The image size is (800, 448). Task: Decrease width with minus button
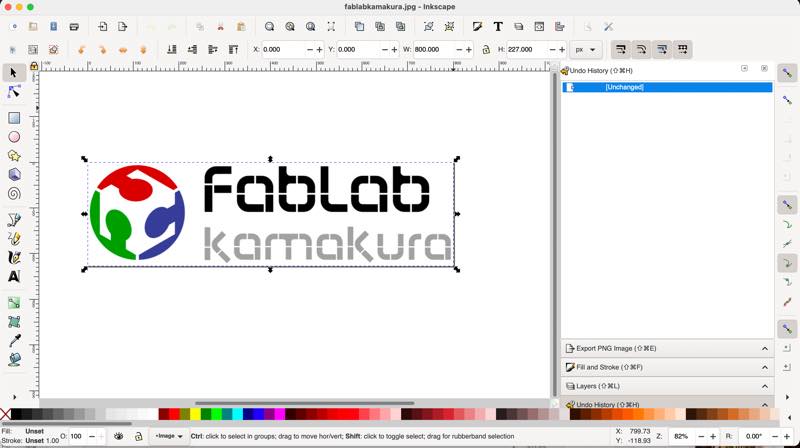point(459,49)
